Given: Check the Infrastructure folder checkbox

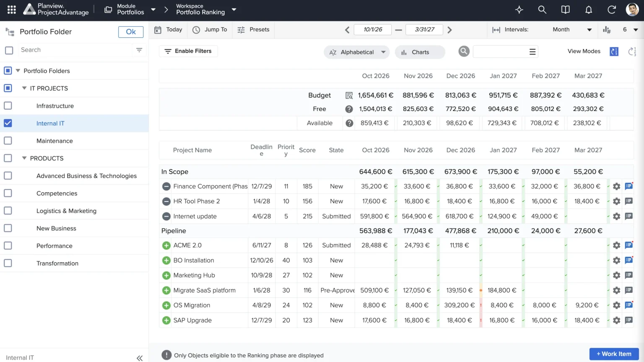Looking at the screenshot, I should coord(8,106).
